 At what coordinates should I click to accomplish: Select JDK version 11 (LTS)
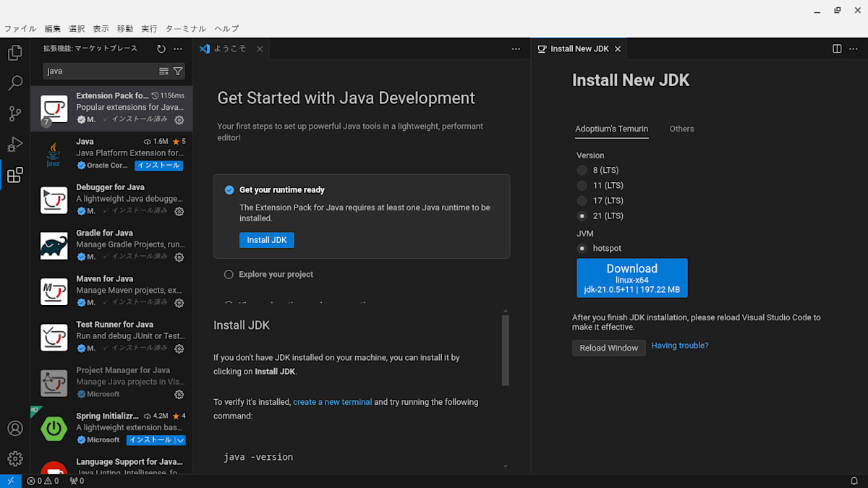582,186
